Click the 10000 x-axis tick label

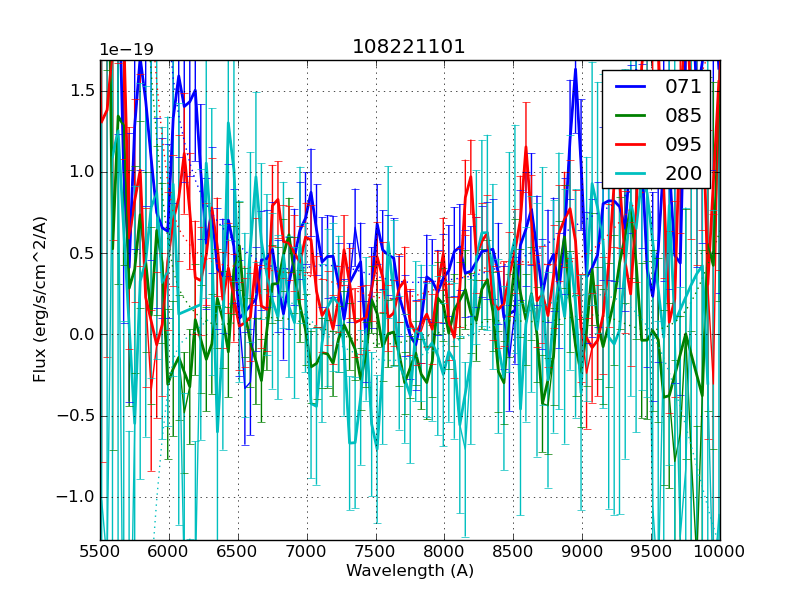point(720,552)
